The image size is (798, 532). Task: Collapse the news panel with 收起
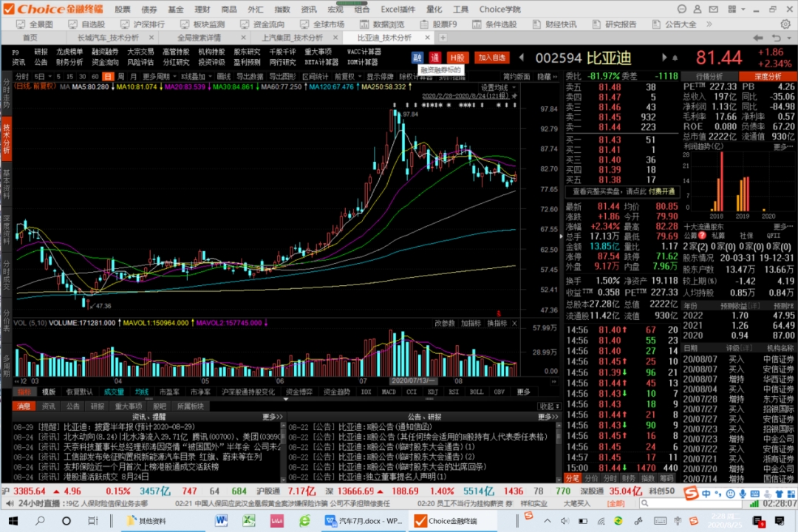(549, 406)
